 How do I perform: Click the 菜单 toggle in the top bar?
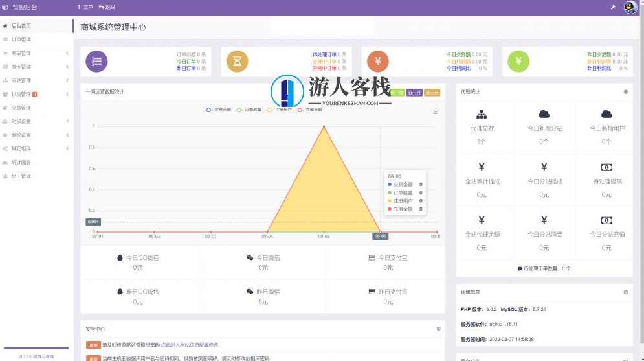coord(85,7)
